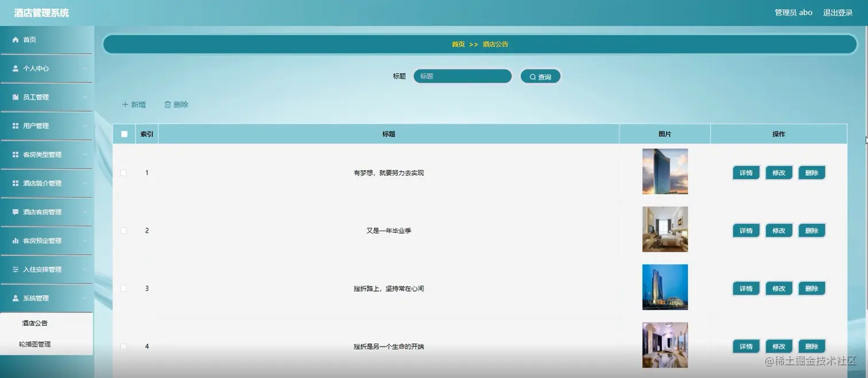Check the box for row 4 挫折是另一个生命的开端
868x378 pixels.
tap(123, 346)
